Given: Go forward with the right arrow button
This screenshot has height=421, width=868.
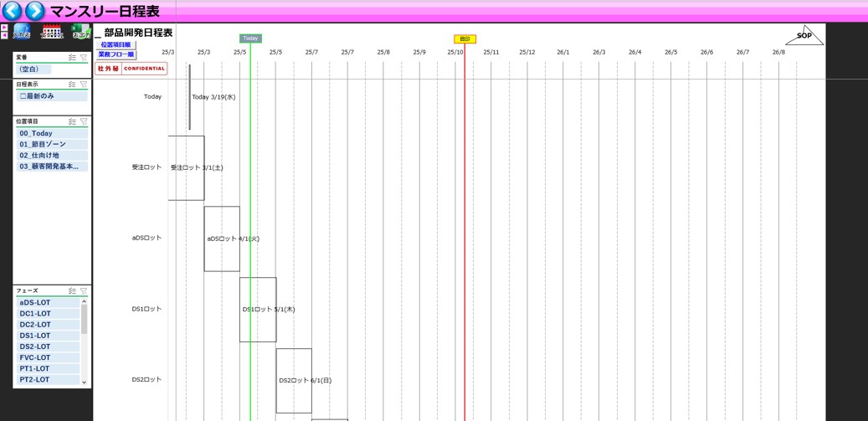Looking at the screenshot, I should pos(34,11).
